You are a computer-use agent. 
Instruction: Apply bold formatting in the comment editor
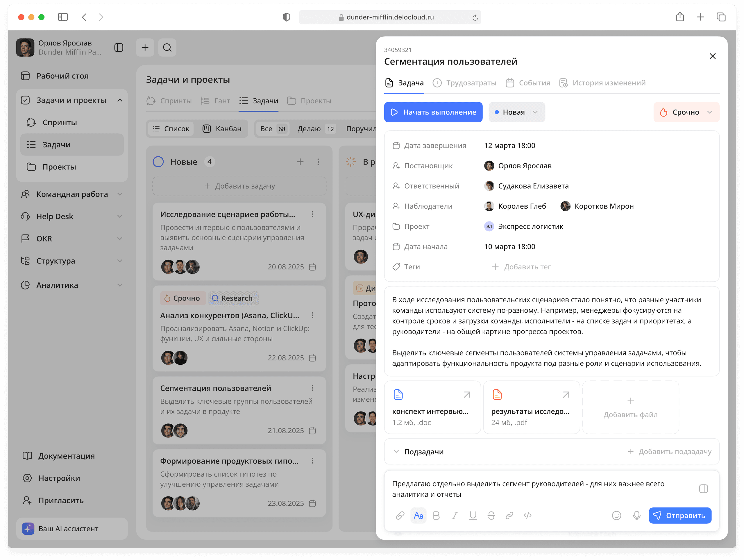pos(436,515)
